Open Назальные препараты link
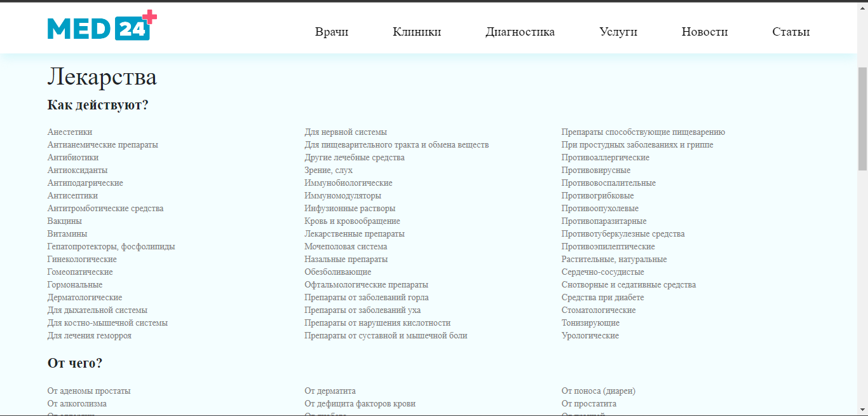 (346, 260)
